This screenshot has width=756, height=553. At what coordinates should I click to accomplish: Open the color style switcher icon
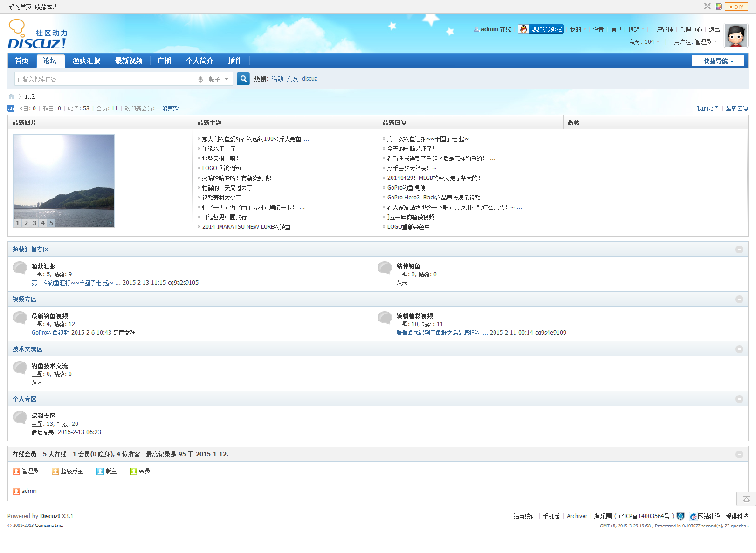tap(718, 7)
